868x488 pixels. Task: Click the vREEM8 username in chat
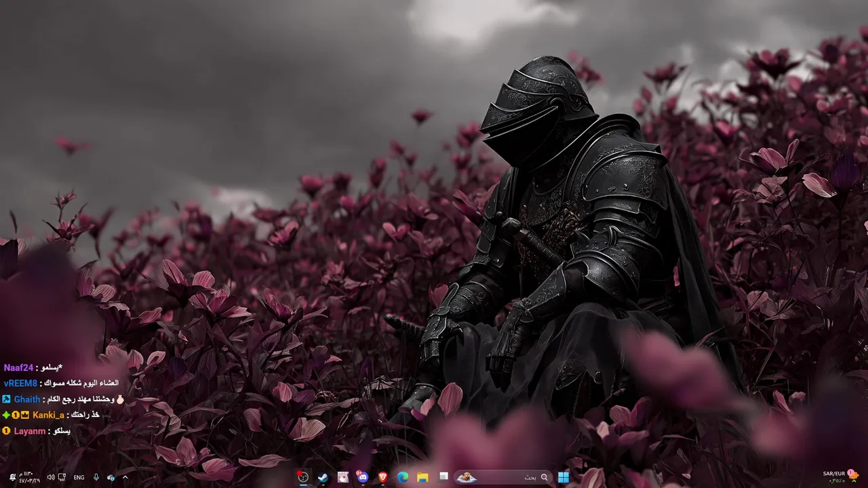coord(20,383)
